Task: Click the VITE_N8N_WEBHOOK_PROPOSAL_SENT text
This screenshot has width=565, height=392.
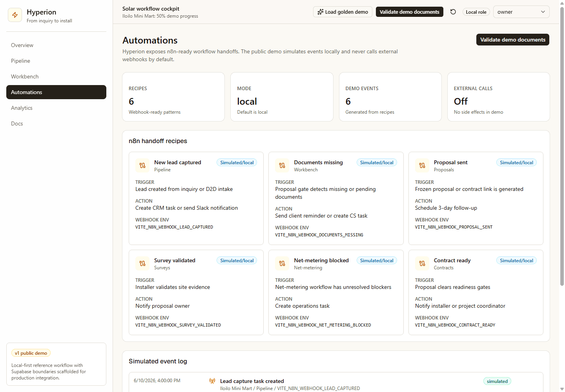Action: [x=454, y=227]
